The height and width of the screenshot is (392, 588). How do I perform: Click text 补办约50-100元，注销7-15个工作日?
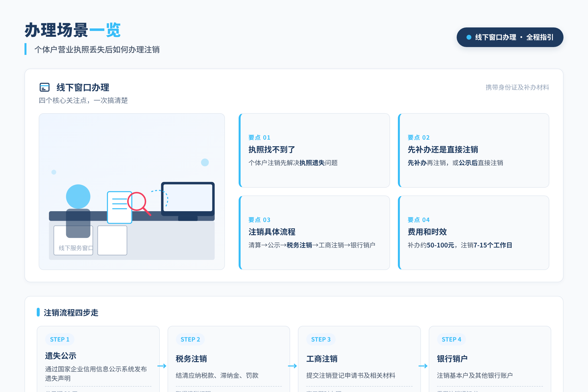[x=460, y=245]
